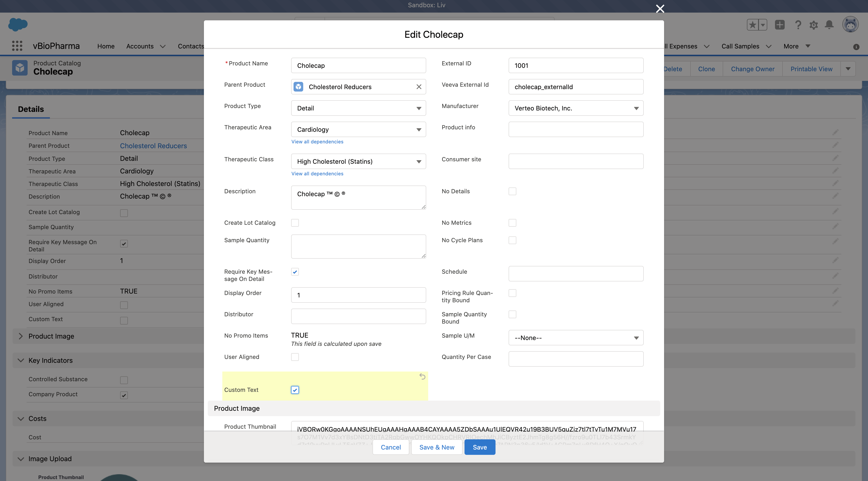The image size is (868, 481).
Task: Toggle Require Key Message On Detail
Action: click(295, 272)
